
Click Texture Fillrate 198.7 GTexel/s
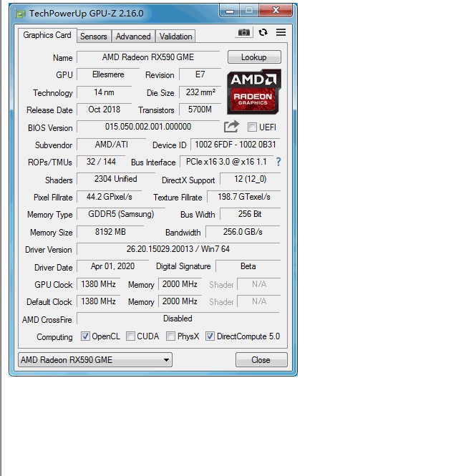[244, 197]
